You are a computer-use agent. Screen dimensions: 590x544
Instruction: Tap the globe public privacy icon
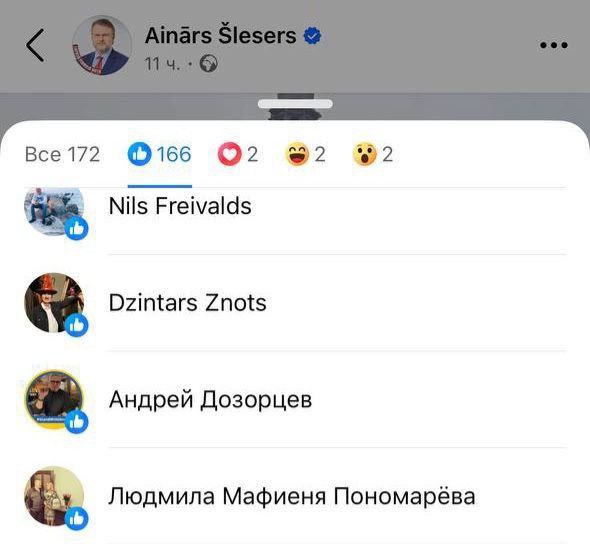208,63
